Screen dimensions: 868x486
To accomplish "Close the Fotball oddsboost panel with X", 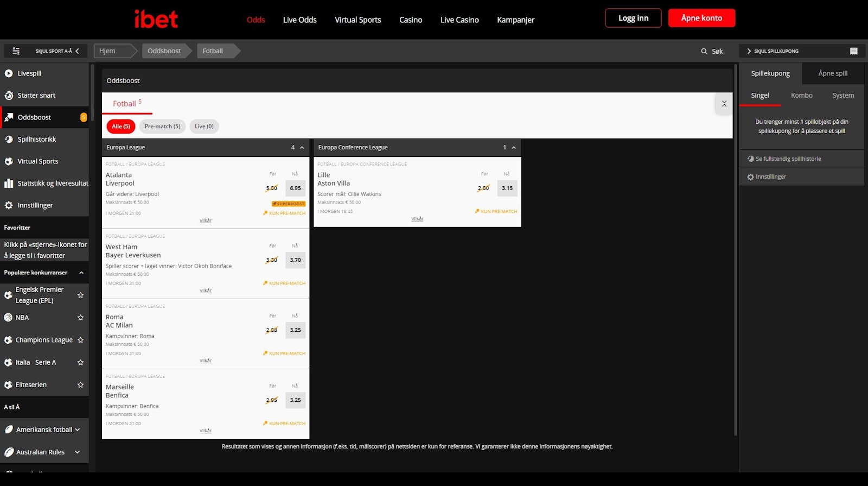I will tap(724, 104).
